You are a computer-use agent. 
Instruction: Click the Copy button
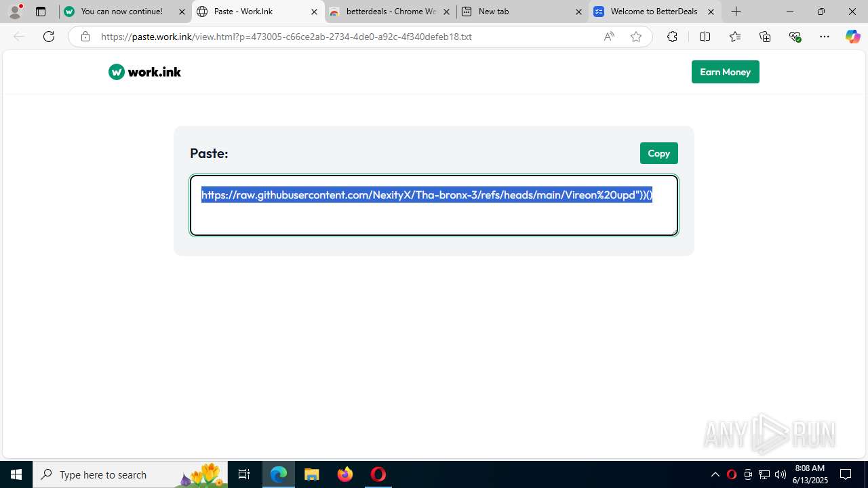tap(658, 153)
